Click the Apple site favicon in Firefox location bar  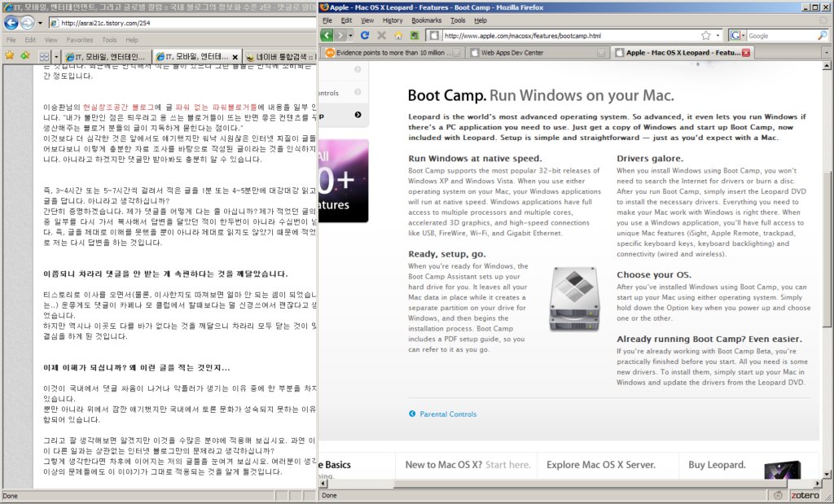[434, 36]
